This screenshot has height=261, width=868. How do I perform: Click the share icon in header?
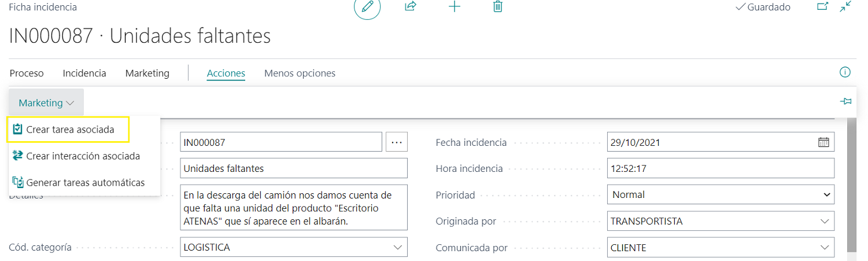(x=411, y=7)
